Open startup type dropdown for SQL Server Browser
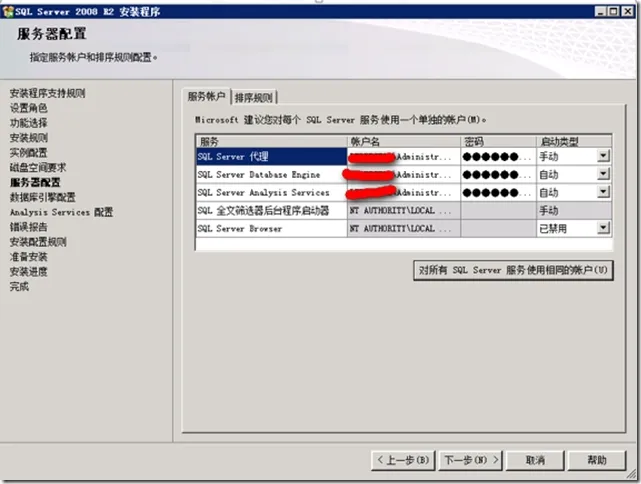641x484 pixels. click(x=603, y=228)
